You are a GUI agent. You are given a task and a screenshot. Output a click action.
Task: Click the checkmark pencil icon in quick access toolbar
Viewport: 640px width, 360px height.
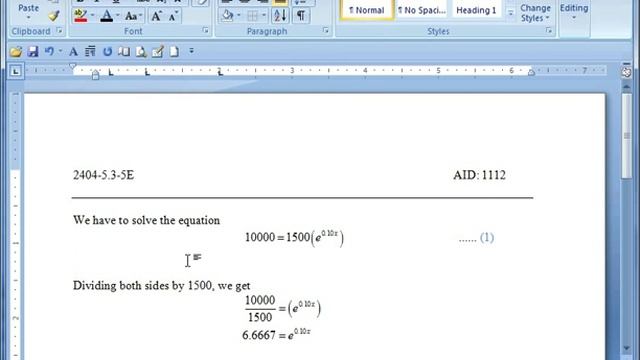point(158,51)
